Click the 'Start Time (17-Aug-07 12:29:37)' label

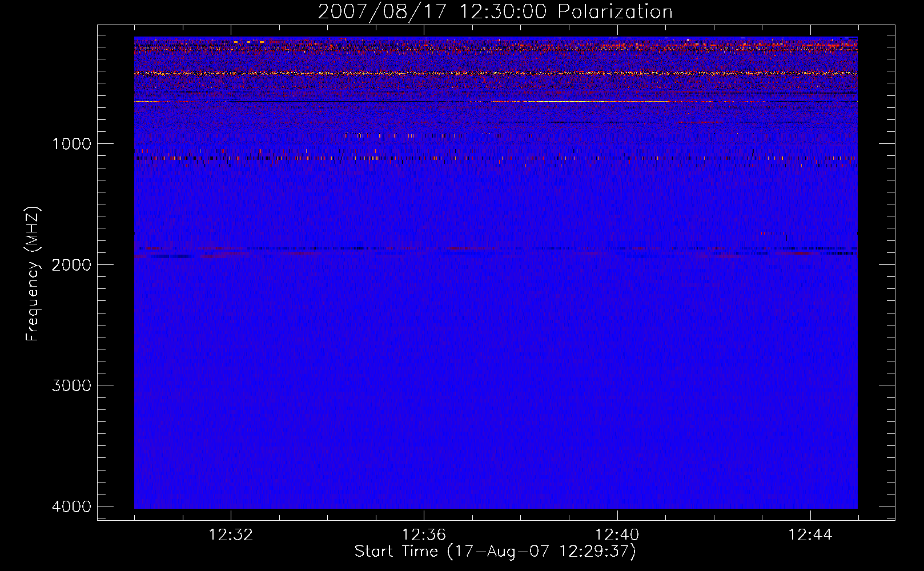(495, 552)
